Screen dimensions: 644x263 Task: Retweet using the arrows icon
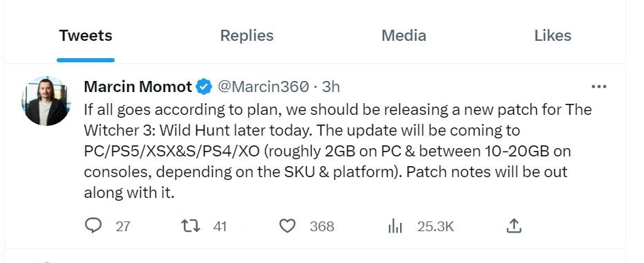coord(191,226)
